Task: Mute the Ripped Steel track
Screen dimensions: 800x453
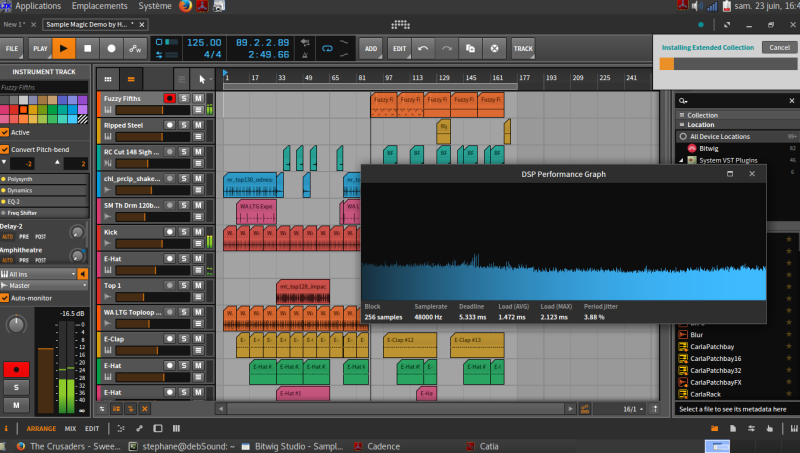Action: (x=199, y=125)
